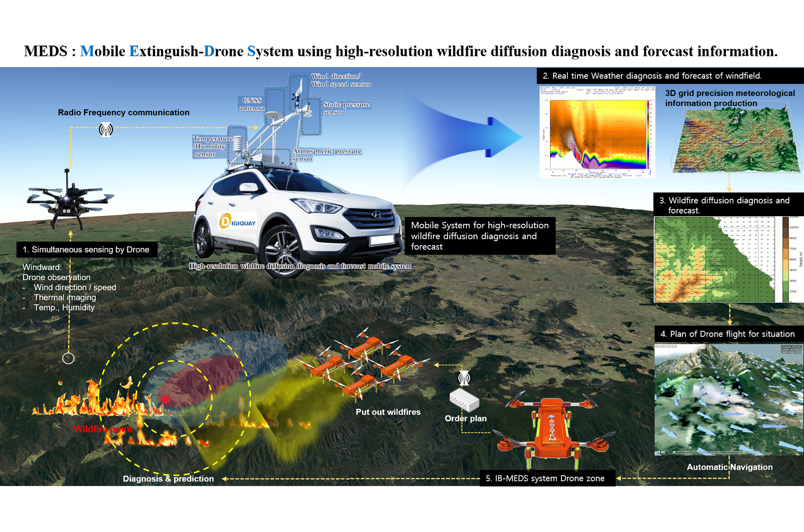Open the windfield cross-section chart thumbnail
The width and height of the screenshot is (804, 532).
point(597,132)
